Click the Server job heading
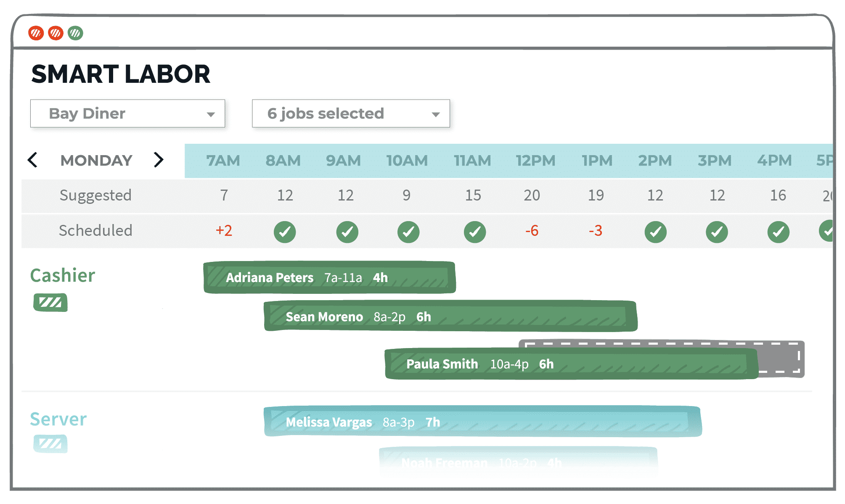The height and width of the screenshot is (504, 845). (58, 419)
